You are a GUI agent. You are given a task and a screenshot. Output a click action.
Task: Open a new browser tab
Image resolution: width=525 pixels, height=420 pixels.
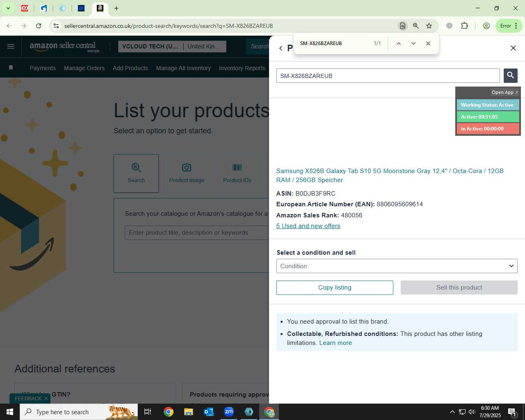pyautogui.click(x=116, y=8)
